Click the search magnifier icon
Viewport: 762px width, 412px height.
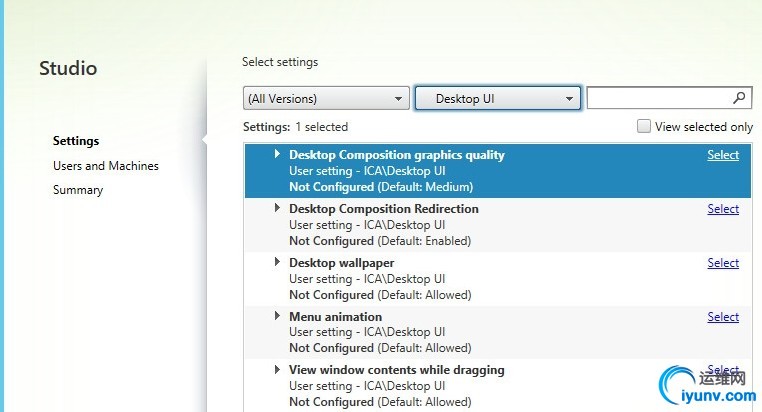click(x=739, y=98)
